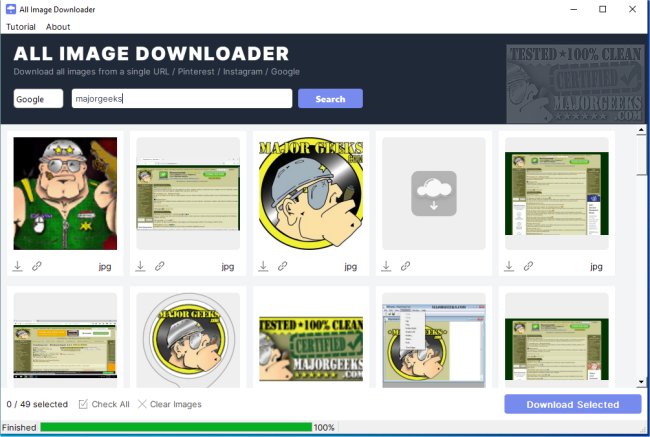Viewport: 650px width, 437px height.
Task: Download fifth card's dark green website screenshot
Action: [509, 266]
